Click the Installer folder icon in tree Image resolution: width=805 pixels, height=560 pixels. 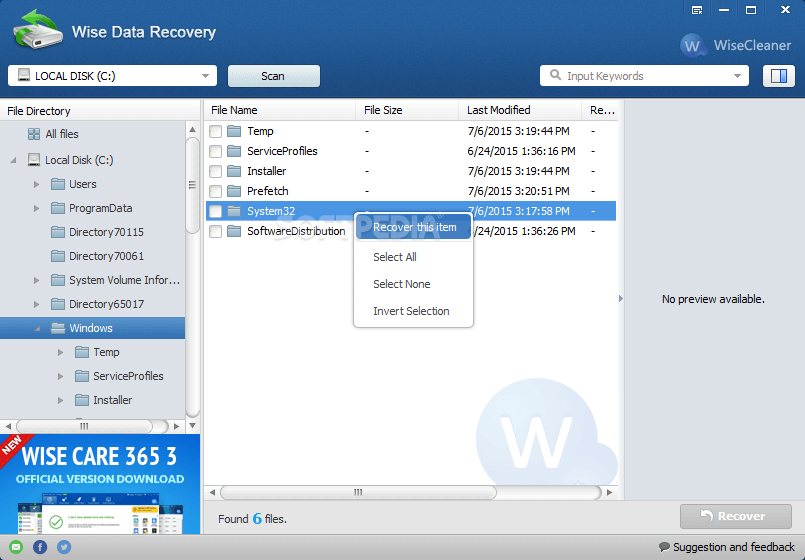pos(82,400)
